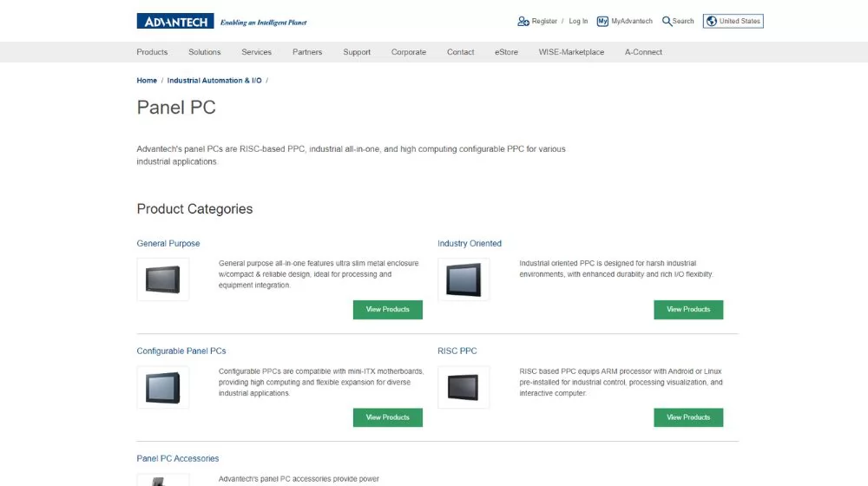868x486 pixels.
Task: Click the Advantech logo
Action: coord(175,21)
